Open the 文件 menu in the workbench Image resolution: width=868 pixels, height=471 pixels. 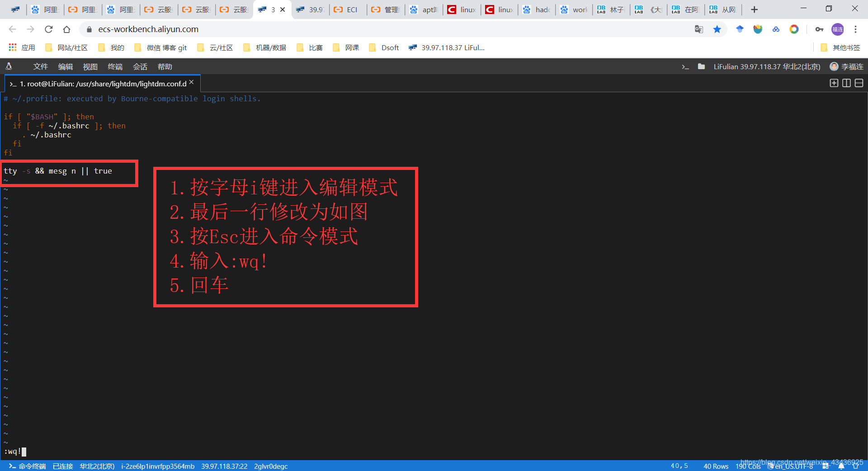40,66
